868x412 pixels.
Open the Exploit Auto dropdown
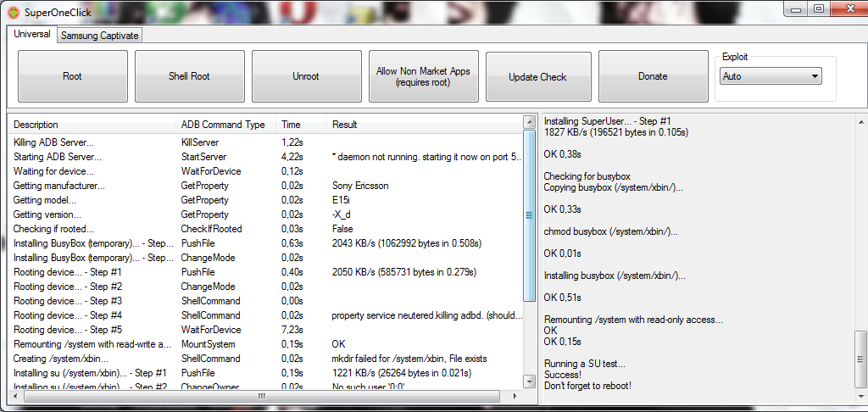tap(771, 76)
